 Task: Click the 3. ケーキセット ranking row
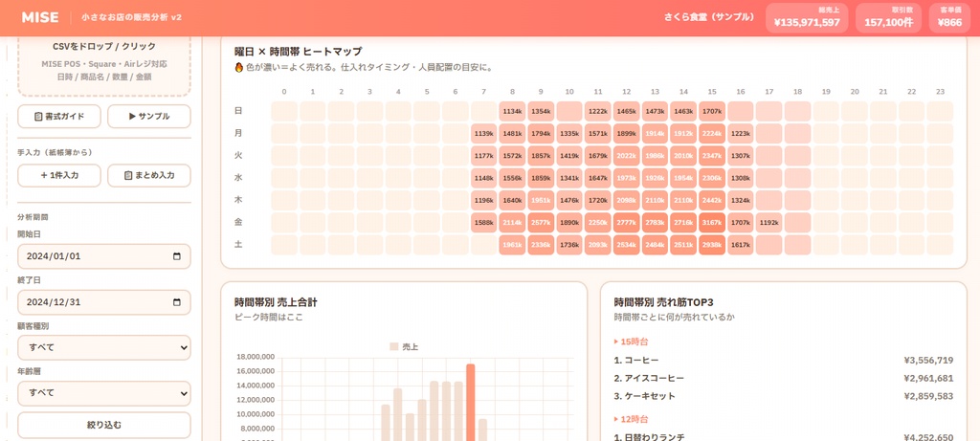[x=784, y=396]
